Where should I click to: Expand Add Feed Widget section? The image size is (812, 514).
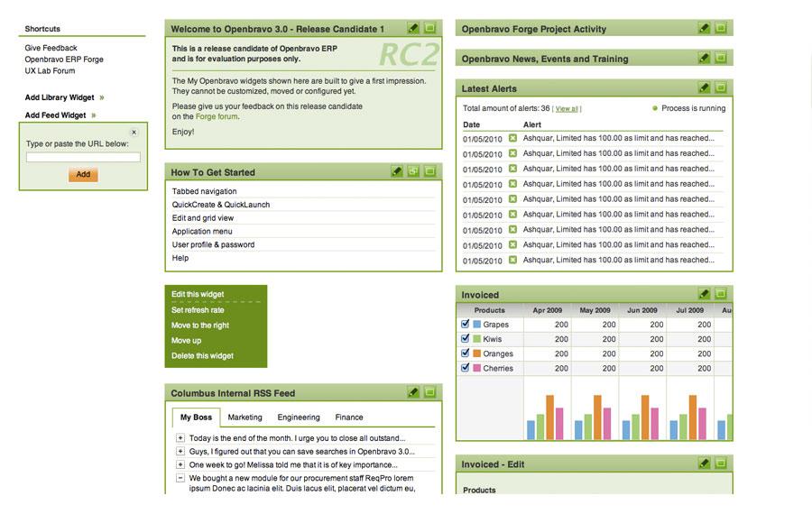[x=60, y=115]
